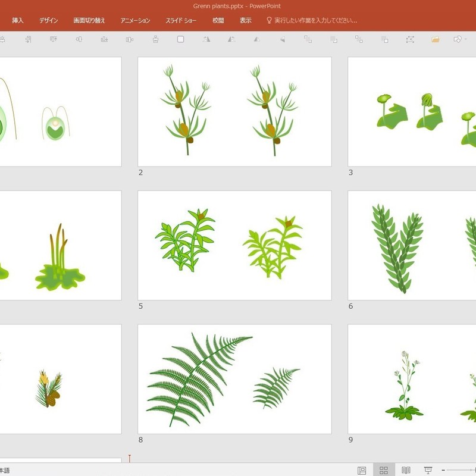The image size is (476, 476).
Task: Open Reading View from status bar
Action: coord(406,470)
